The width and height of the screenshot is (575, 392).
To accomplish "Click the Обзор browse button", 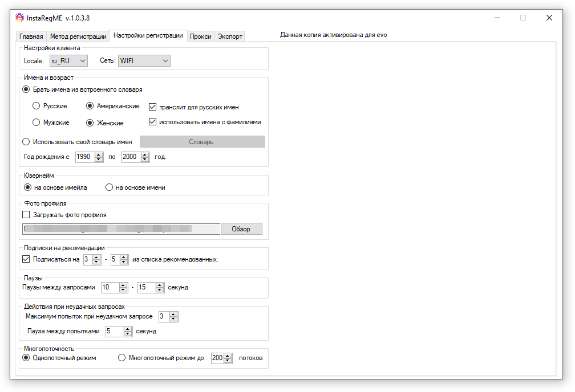I will click(241, 228).
